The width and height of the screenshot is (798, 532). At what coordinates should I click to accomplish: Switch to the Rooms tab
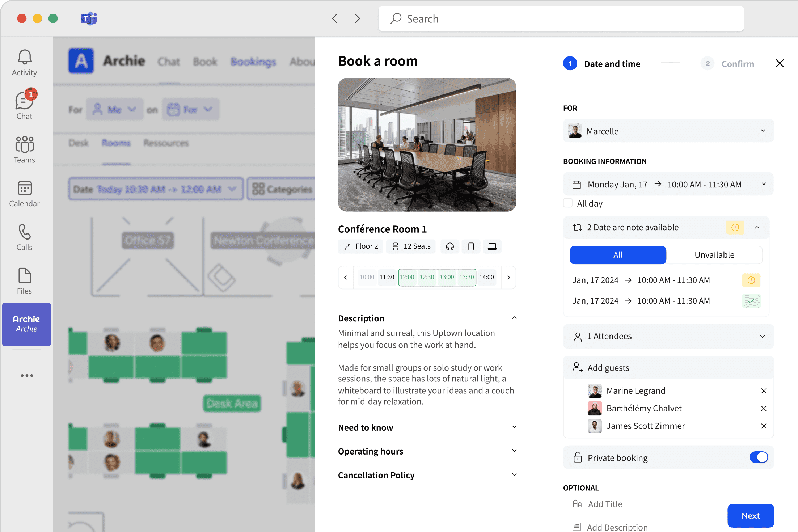(116, 143)
